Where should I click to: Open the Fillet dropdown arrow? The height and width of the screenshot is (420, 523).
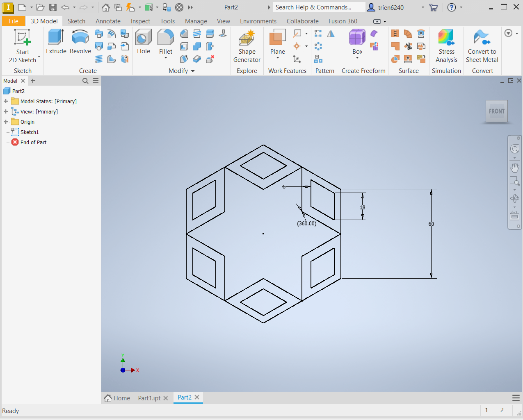coord(166,58)
